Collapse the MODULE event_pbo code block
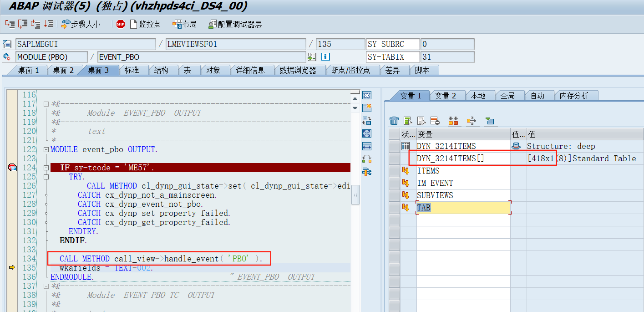This screenshot has width=644, height=312. pyautogui.click(x=46, y=149)
